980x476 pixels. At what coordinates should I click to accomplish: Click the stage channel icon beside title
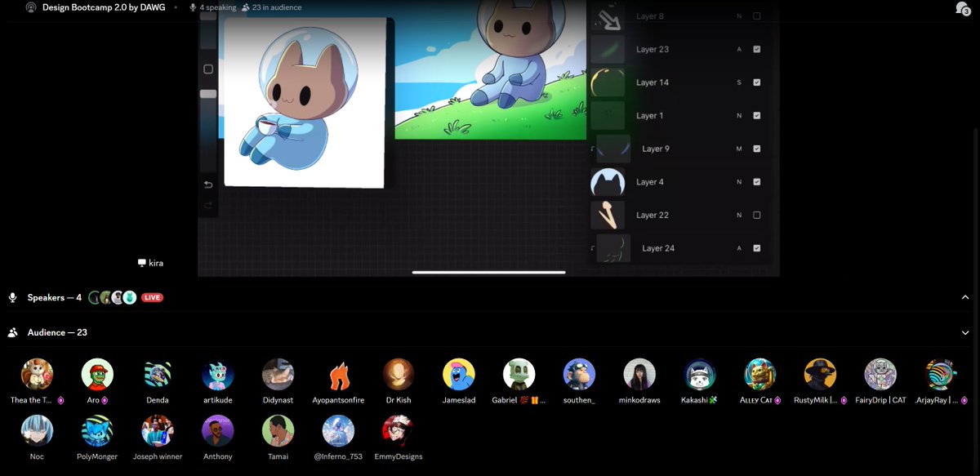(x=31, y=7)
